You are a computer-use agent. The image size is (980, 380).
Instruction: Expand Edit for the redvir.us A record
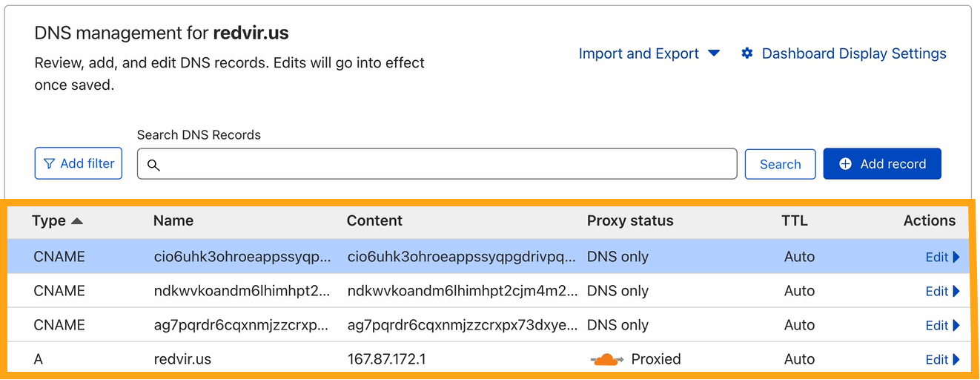942,359
